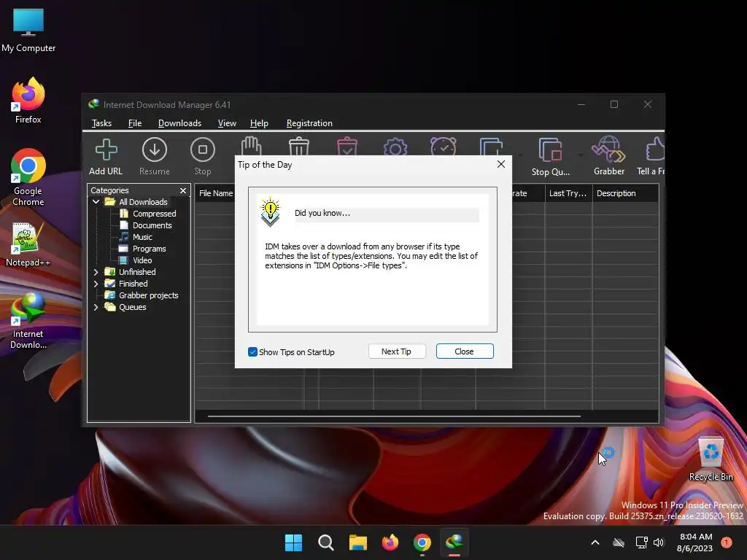Screen dimensions: 747x560
Task: Open taskbar Search magnifier icon
Action: click(326, 542)
